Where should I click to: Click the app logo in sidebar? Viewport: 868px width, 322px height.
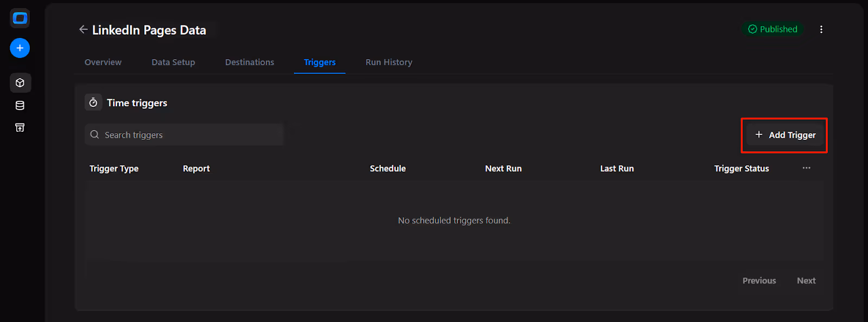[20, 18]
